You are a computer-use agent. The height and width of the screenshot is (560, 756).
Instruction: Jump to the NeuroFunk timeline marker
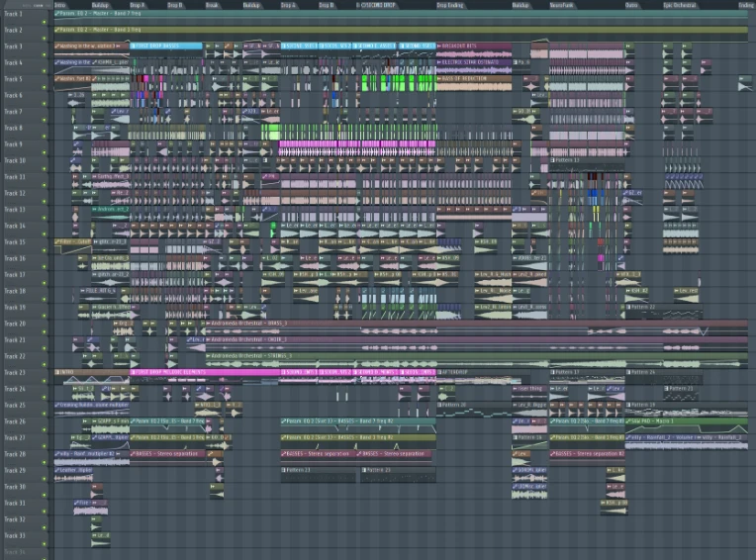pos(562,5)
